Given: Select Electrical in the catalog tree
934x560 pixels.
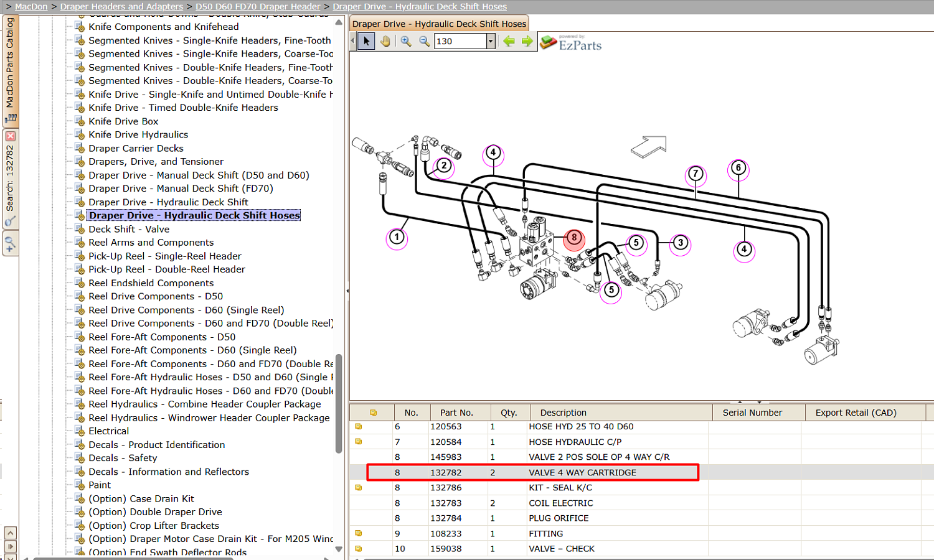Looking at the screenshot, I should (108, 431).
